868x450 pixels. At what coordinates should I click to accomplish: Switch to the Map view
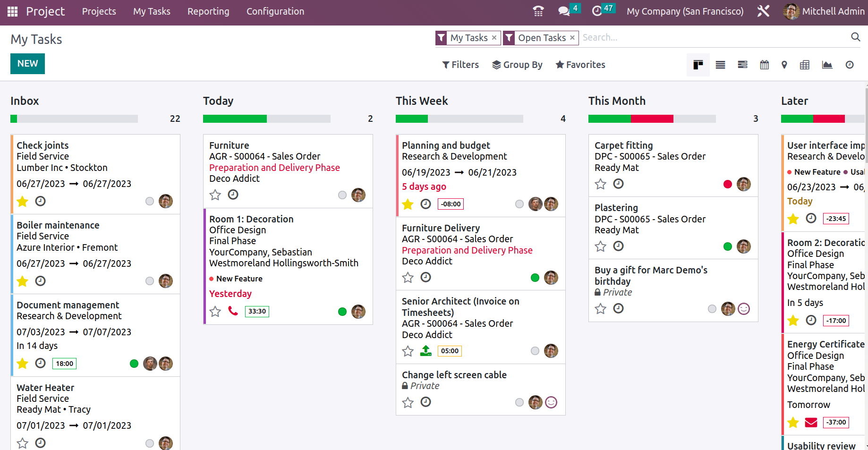(x=784, y=65)
